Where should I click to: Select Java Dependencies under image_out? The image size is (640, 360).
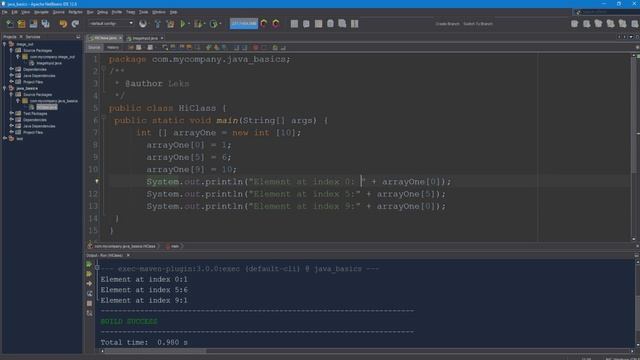click(x=39, y=76)
